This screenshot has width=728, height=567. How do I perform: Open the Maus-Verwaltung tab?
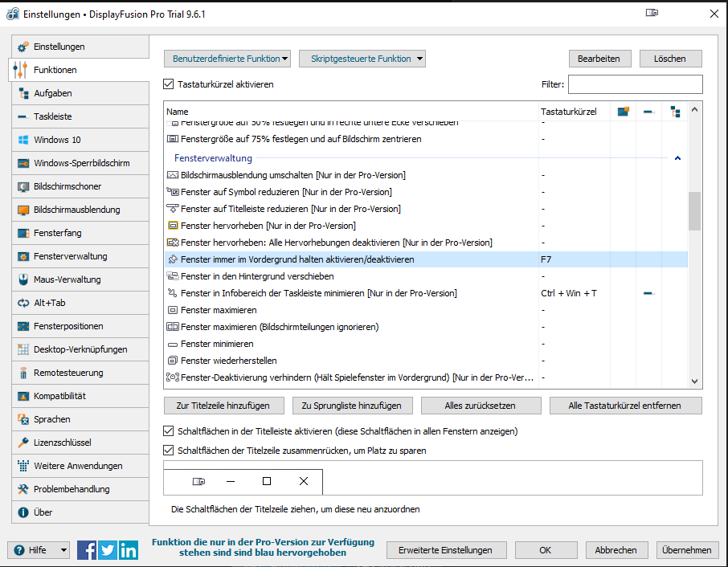click(80, 279)
